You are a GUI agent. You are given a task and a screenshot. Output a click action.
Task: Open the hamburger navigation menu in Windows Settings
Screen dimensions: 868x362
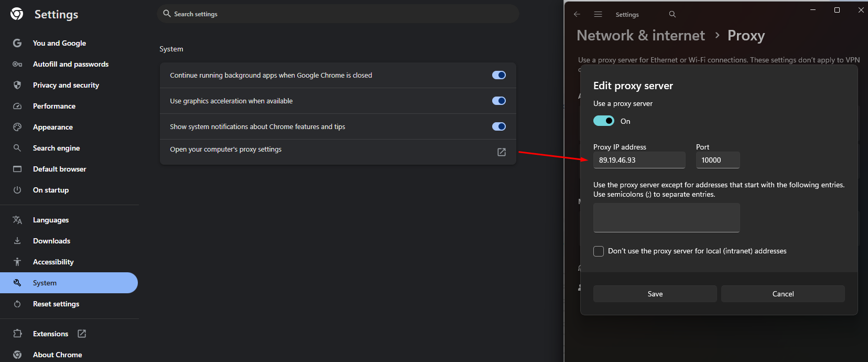pos(598,14)
